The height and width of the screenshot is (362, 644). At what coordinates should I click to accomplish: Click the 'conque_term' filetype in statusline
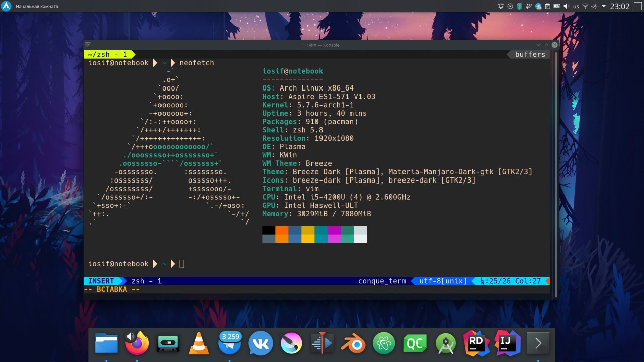coord(382,281)
